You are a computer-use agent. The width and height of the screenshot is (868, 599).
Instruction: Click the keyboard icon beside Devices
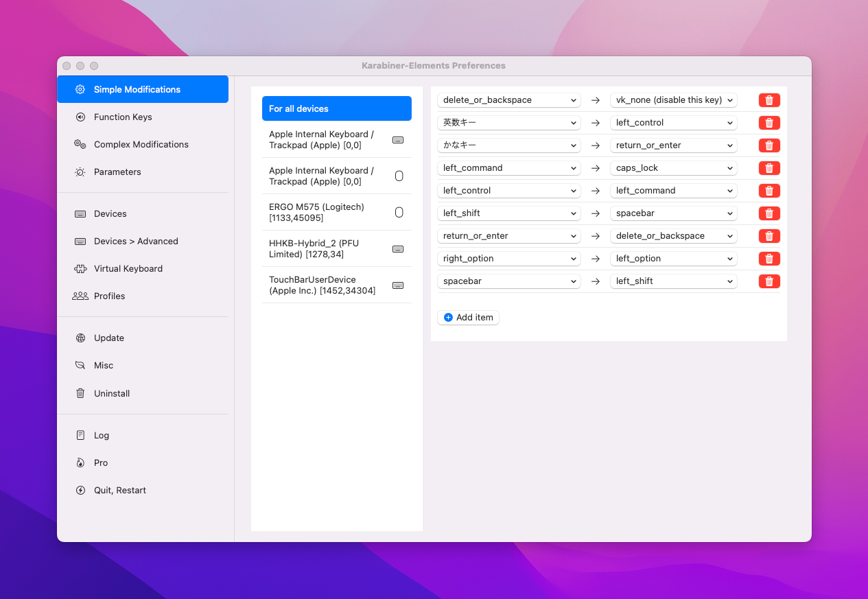coord(80,213)
